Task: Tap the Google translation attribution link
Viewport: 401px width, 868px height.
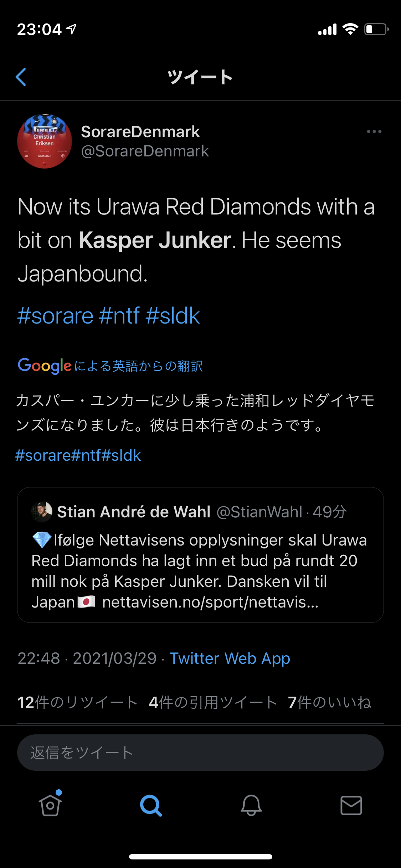Action: [110, 366]
